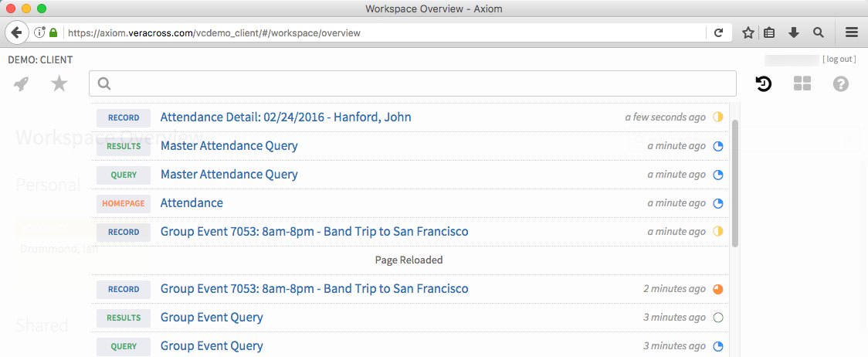Open the Attendance homepage entry
Image resolution: width=868 pixels, height=357 pixels.
pos(192,203)
